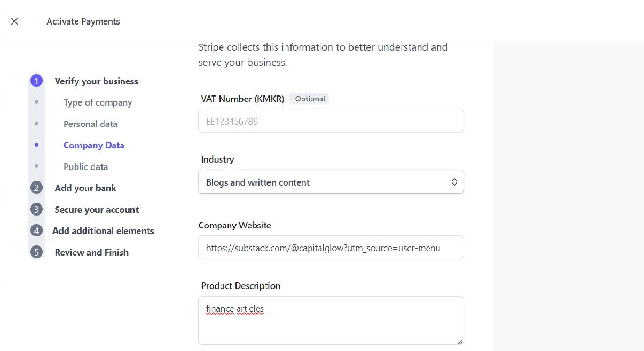Select Review and Finish step
The image size is (644, 351).
pyautogui.click(x=92, y=252)
